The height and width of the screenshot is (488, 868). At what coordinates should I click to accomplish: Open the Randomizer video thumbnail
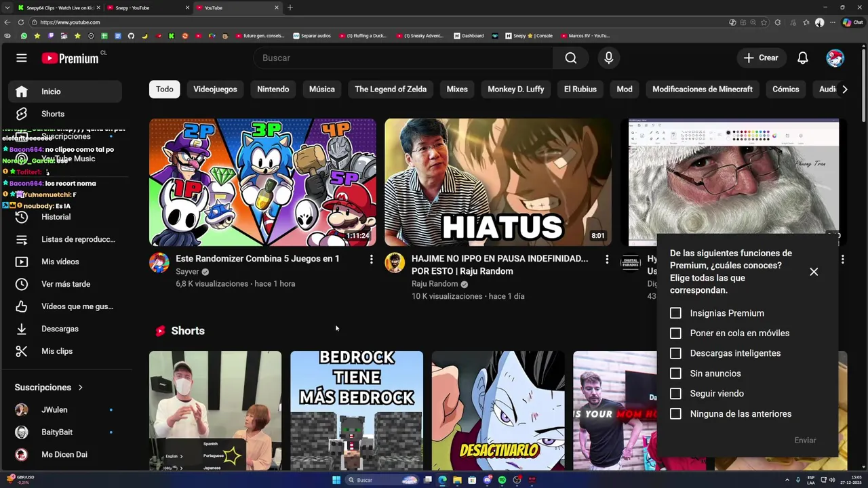[x=262, y=182]
